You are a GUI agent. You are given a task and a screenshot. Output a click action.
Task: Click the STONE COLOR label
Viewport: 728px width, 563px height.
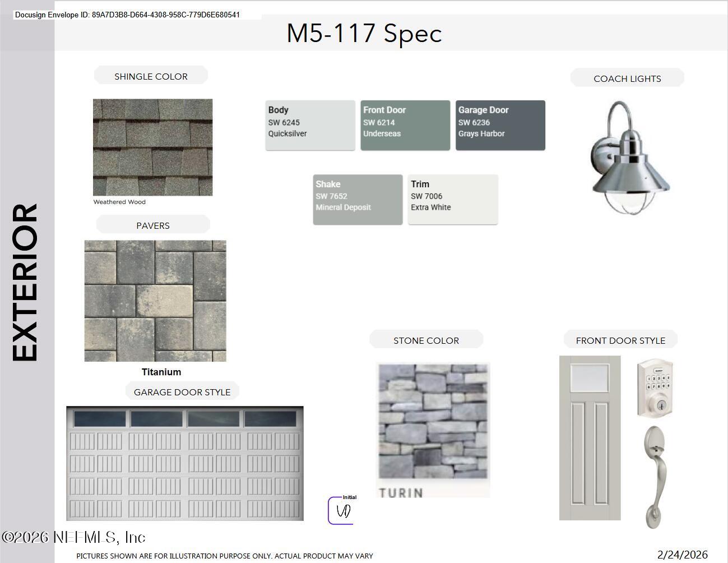click(x=426, y=340)
